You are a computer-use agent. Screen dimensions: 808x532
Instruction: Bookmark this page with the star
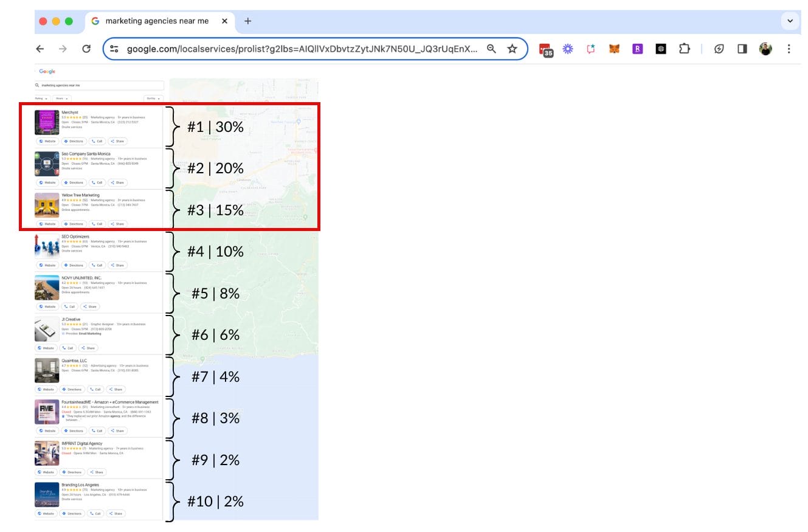(512, 49)
